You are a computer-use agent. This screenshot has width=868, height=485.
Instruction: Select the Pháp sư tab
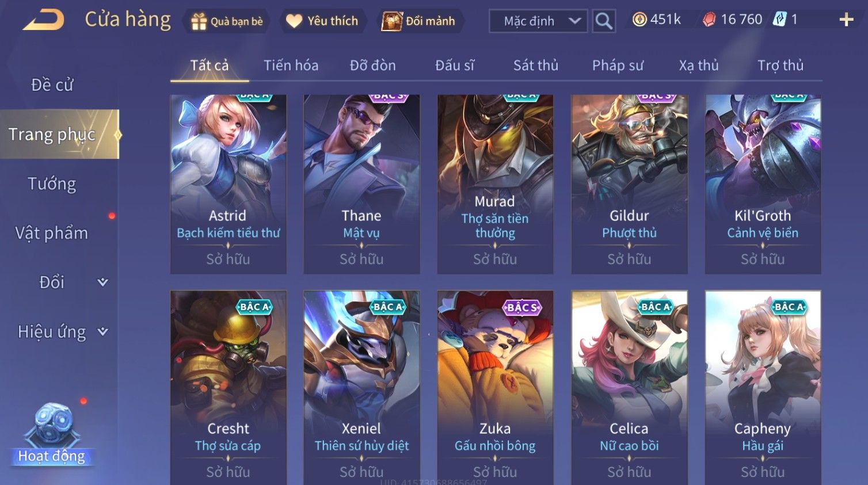[x=618, y=66]
